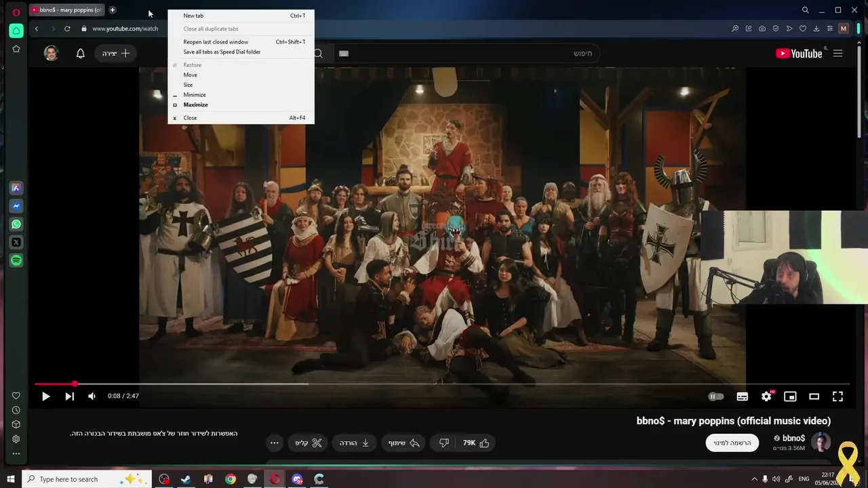Click the YouTube search magnifier button
The width and height of the screenshot is (868, 488).
[x=319, y=54]
